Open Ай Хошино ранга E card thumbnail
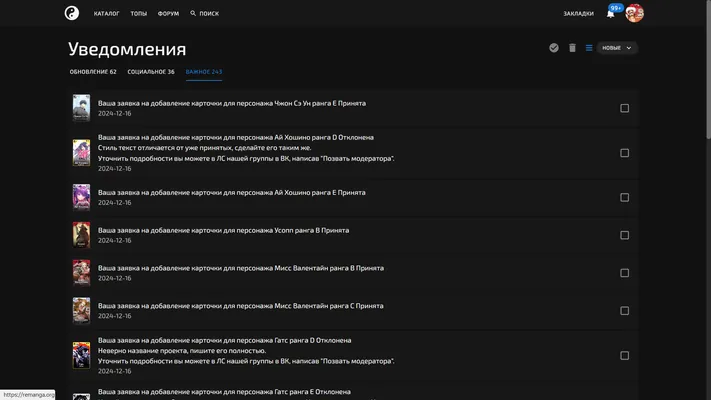Screen dimensions: 711x400 click(82, 197)
